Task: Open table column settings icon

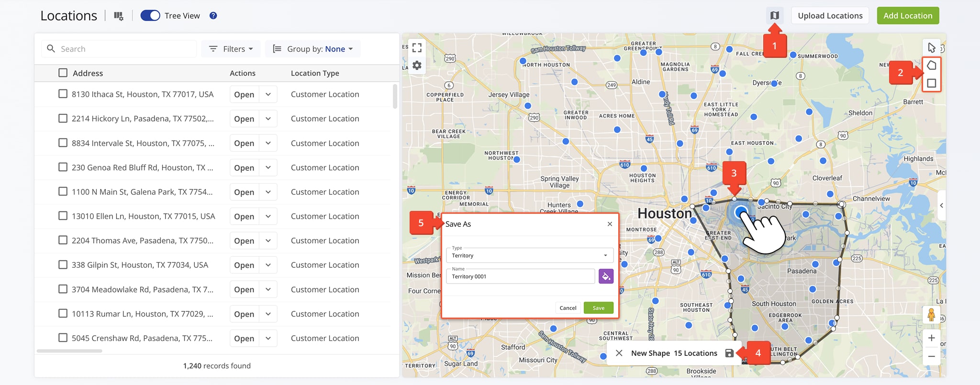Action: [x=119, y=16]
